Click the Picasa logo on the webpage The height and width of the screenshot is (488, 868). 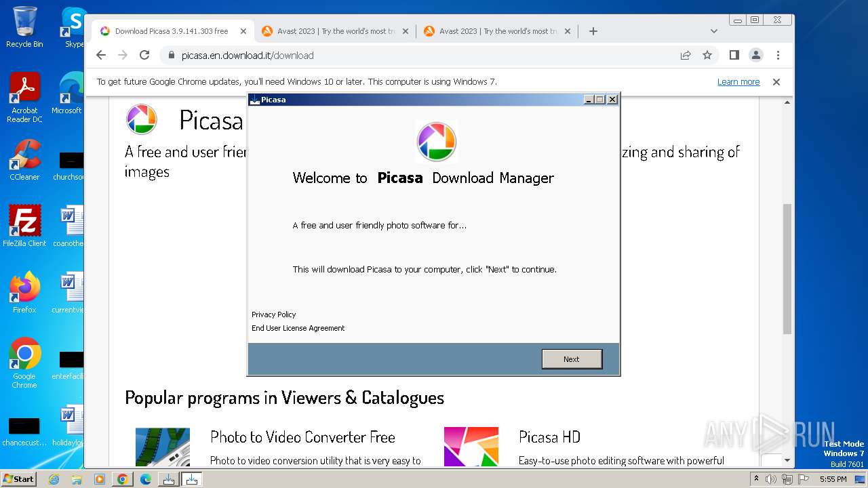(x=142, y=119)
